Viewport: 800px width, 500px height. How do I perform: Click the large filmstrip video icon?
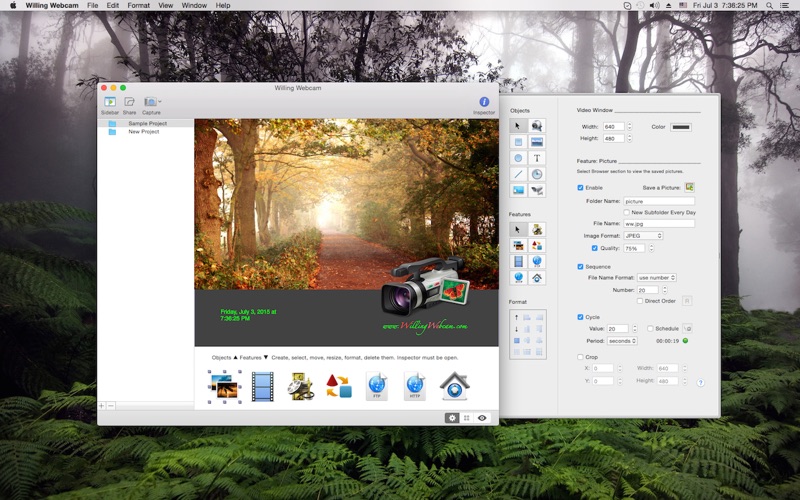tap(262, 386)
